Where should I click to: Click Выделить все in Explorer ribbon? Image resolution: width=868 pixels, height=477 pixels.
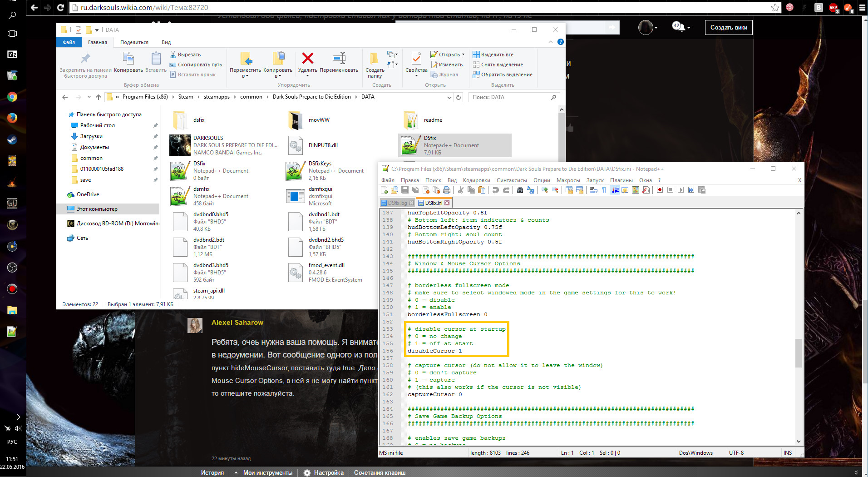(x=493, y=55)
